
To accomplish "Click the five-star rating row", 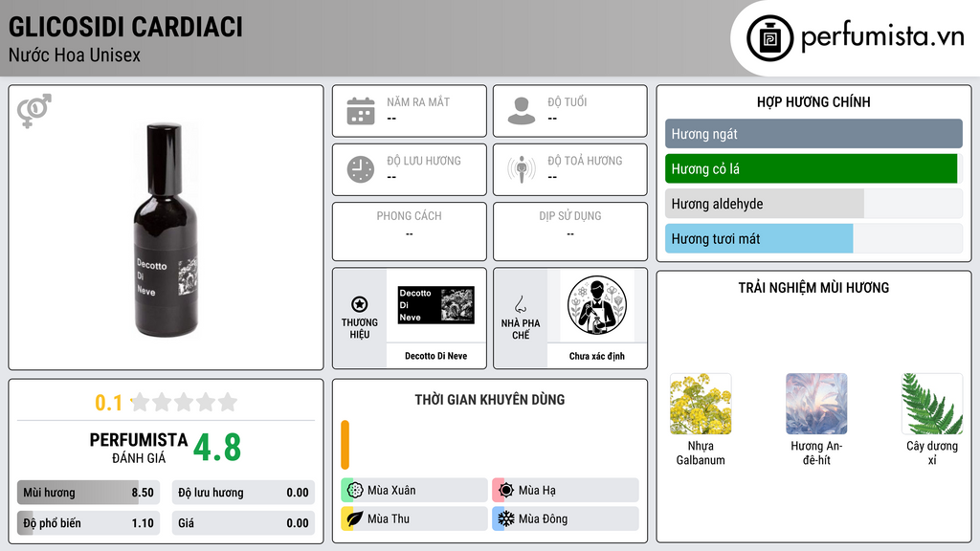I will point(184,402).
